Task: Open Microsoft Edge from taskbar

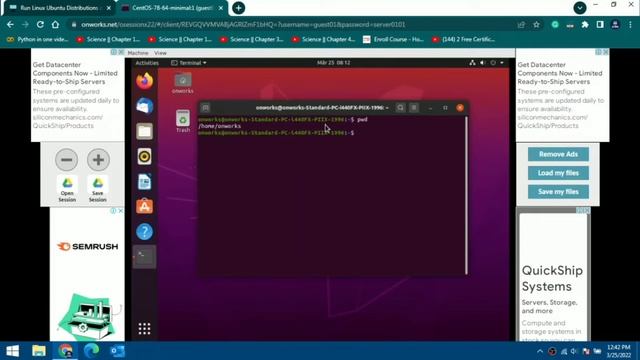Action: (x=91, y=351)
